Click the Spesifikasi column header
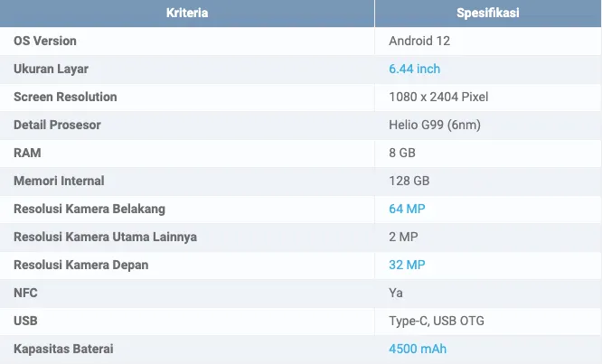Screen dimensions: 602x364 pos(488,14)
